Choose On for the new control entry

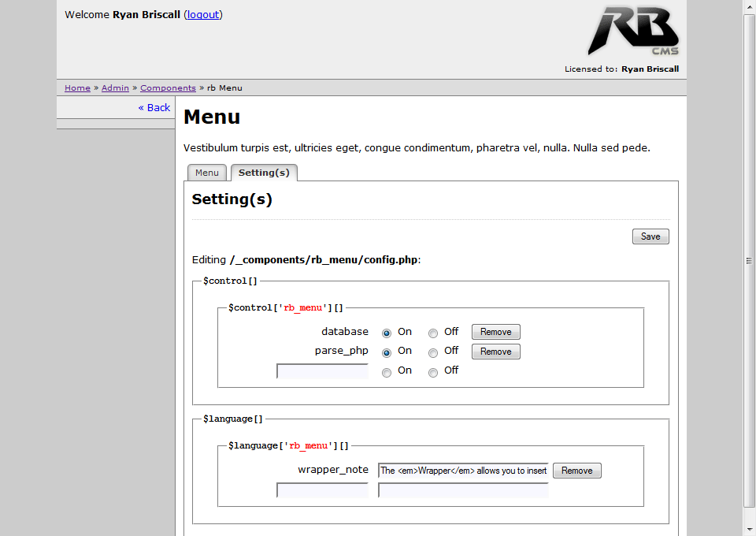pos(387,373)
